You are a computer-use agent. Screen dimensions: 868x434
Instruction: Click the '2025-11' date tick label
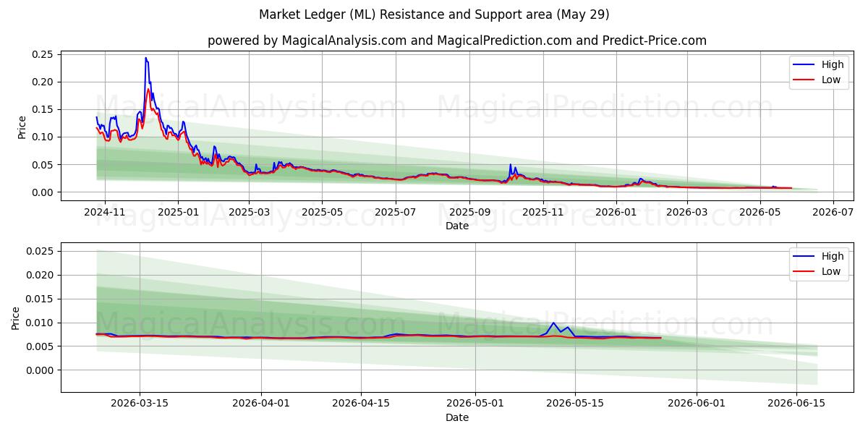click(x=542, y=212)
